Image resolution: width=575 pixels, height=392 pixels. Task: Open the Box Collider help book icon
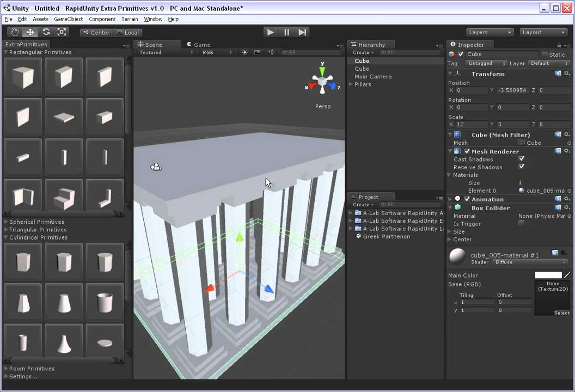pyautogui.click(x=558, y=207)
